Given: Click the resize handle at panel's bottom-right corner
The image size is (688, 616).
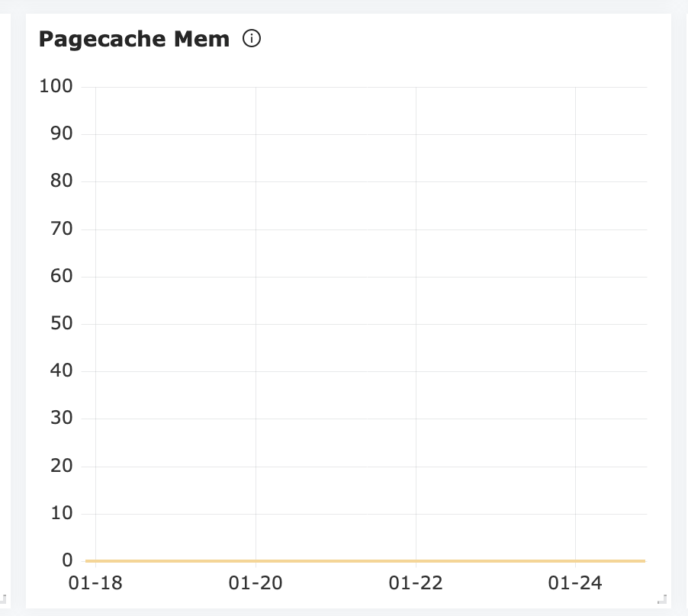Looking at the screenshot, I should [661, 599].
